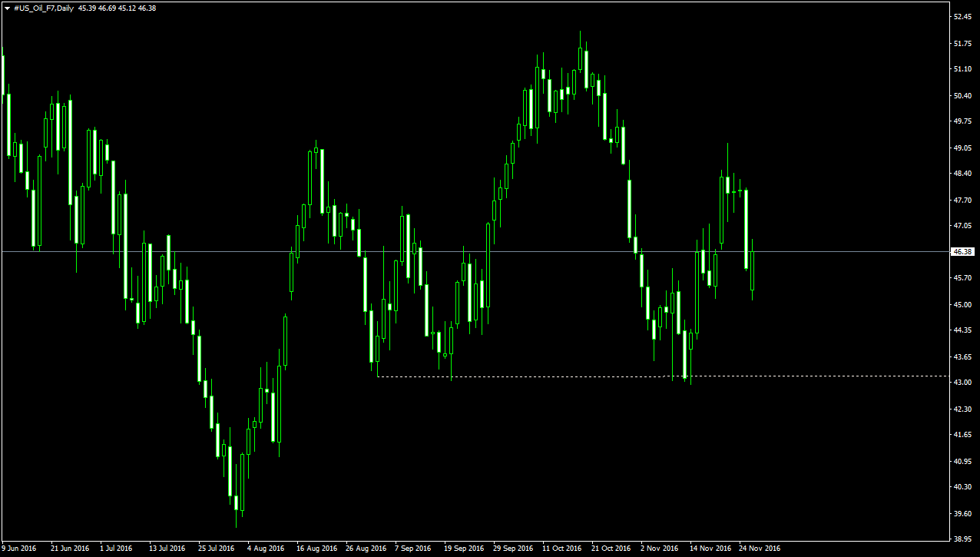Click price scale label 51.10
Viewport: 980px width, 557px height.
tap(962, 69)
